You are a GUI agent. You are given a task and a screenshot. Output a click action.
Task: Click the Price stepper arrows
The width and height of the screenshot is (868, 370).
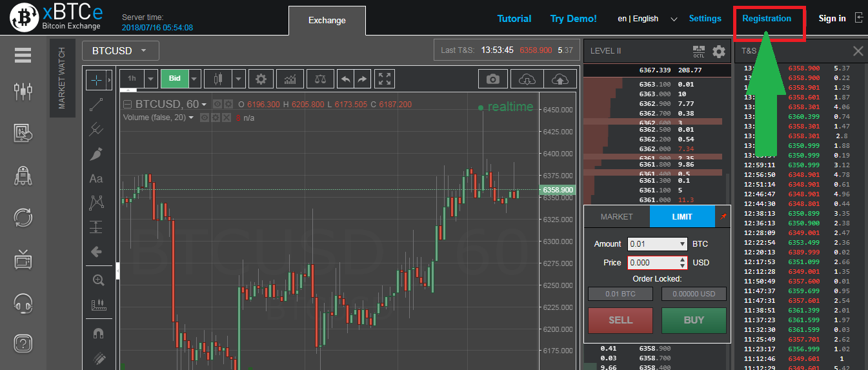pyautogui.click(x=683, y=263)
